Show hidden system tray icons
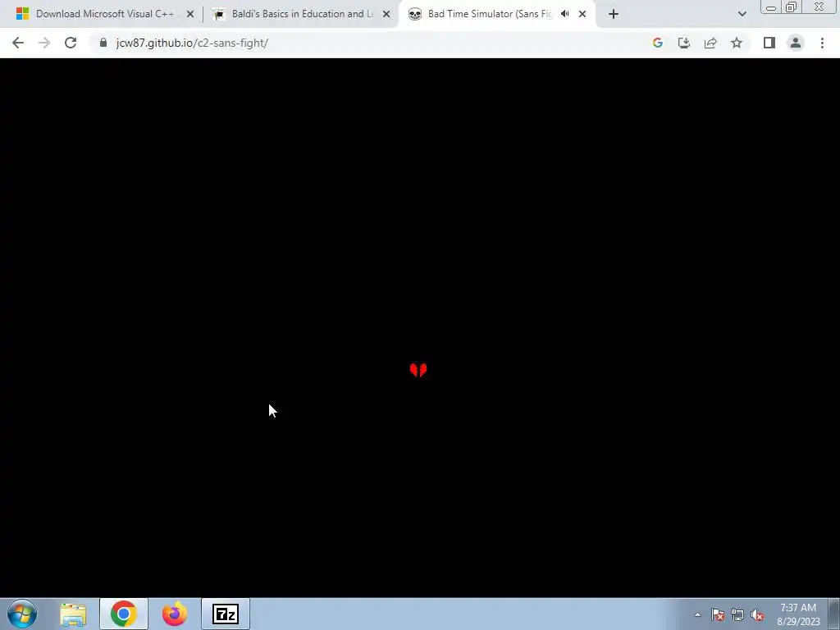The image size is (840, 630). [697, 614]
